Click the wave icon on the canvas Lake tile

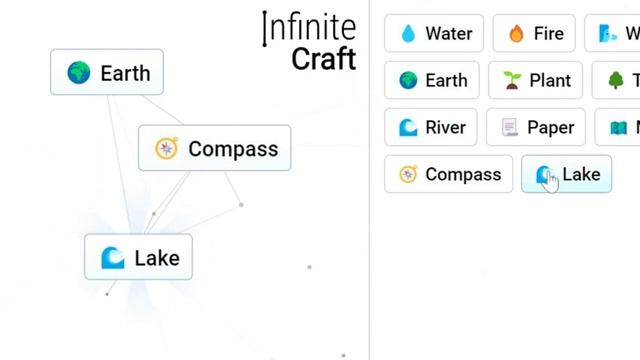click(113, 258)
